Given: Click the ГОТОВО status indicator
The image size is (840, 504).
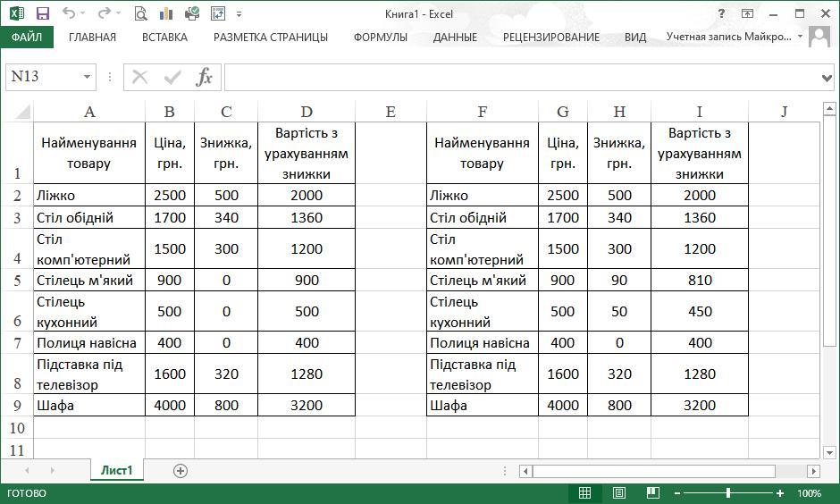Looking at the screenshot, I should (x=27, y=493).
